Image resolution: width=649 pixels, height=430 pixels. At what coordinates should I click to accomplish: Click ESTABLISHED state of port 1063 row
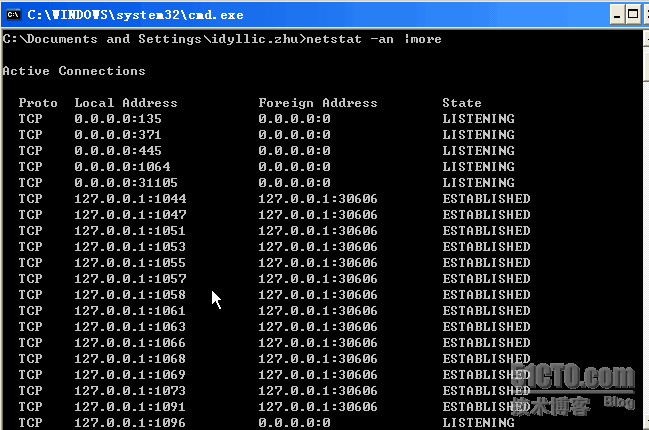pos(486,327)
